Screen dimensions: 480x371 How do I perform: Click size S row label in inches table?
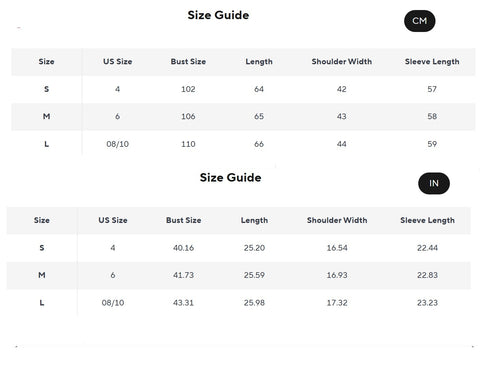coord(42,248)
